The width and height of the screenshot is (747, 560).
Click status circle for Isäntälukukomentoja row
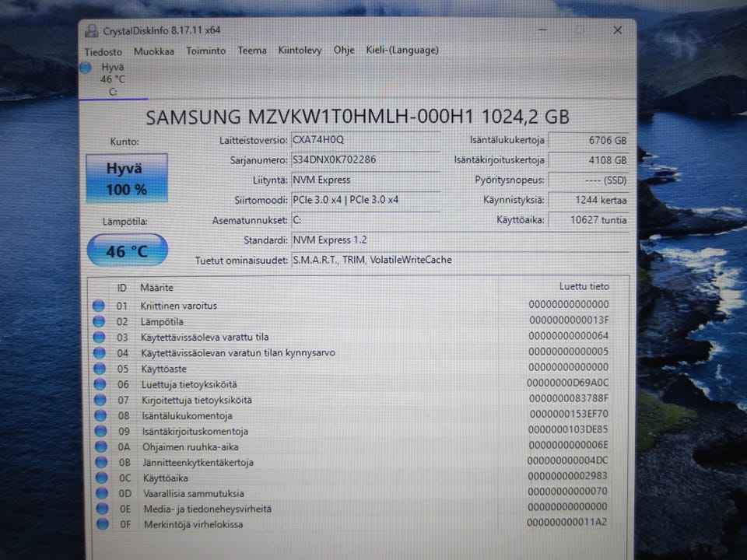100,415
